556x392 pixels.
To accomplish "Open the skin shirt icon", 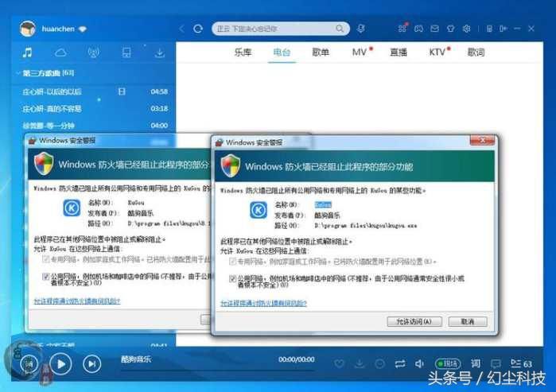I will [450, 29].
